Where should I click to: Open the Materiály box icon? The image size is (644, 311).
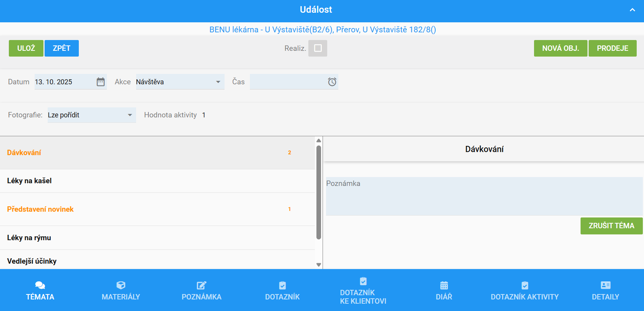click(x=121, y=285)
